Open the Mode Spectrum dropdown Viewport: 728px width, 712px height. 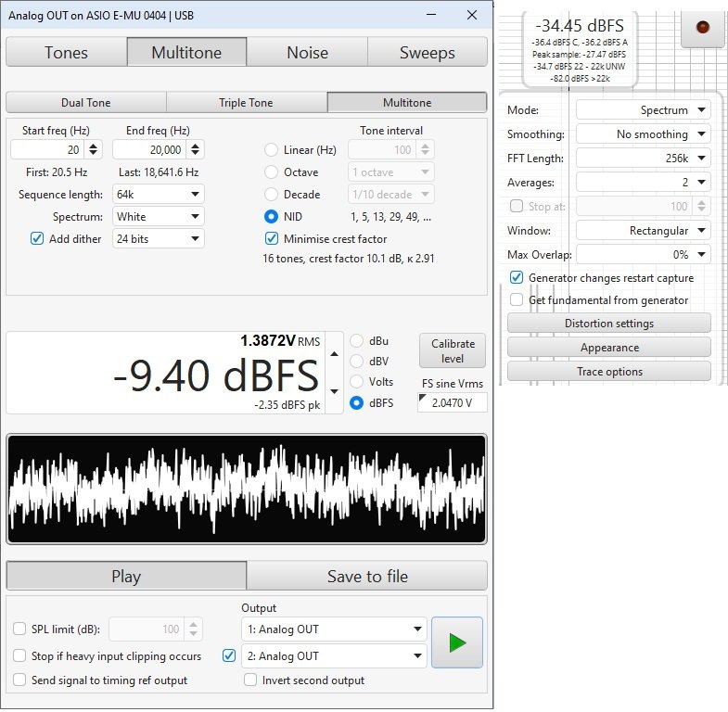pyautogui.click(x=643, y=110)
